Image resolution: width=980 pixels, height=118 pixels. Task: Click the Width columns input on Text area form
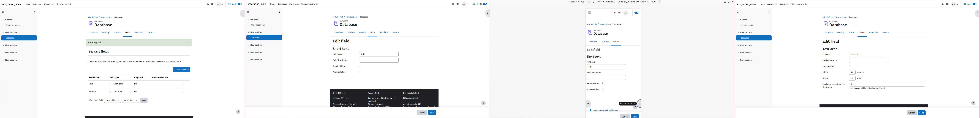(852, 72)
